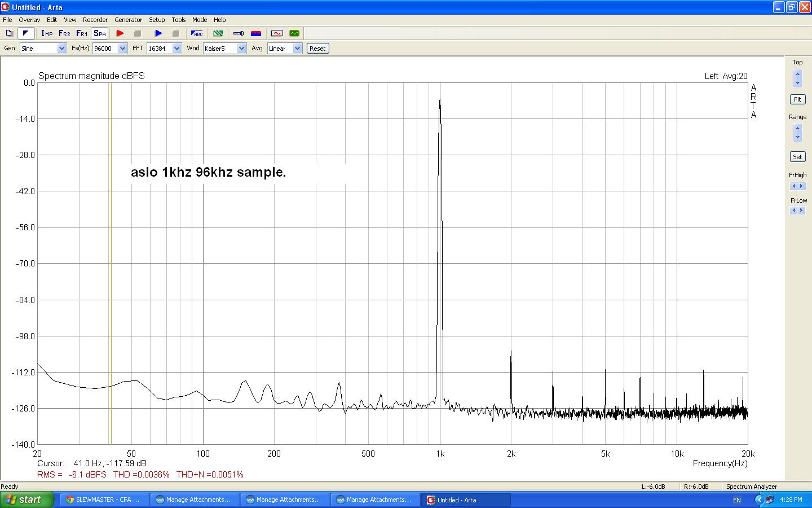Click the FrHigh right arrow
Image resolution: width=812 pixels, height=508 pixels.
[801, 186]
